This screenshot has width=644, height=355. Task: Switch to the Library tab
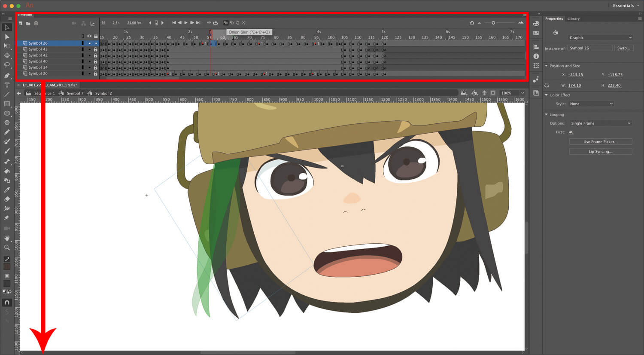tap(573, 19)
